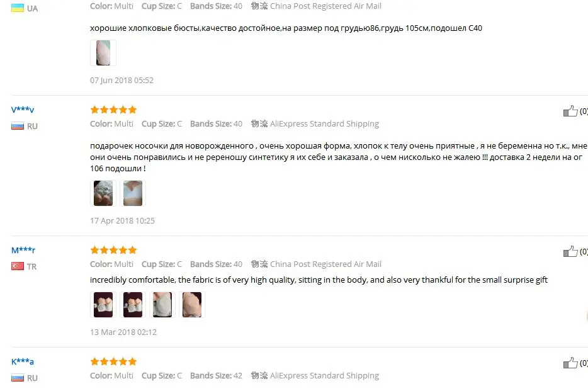Click star rating on K***a's review
The image size is (588, 391).
tap(113, 362)
